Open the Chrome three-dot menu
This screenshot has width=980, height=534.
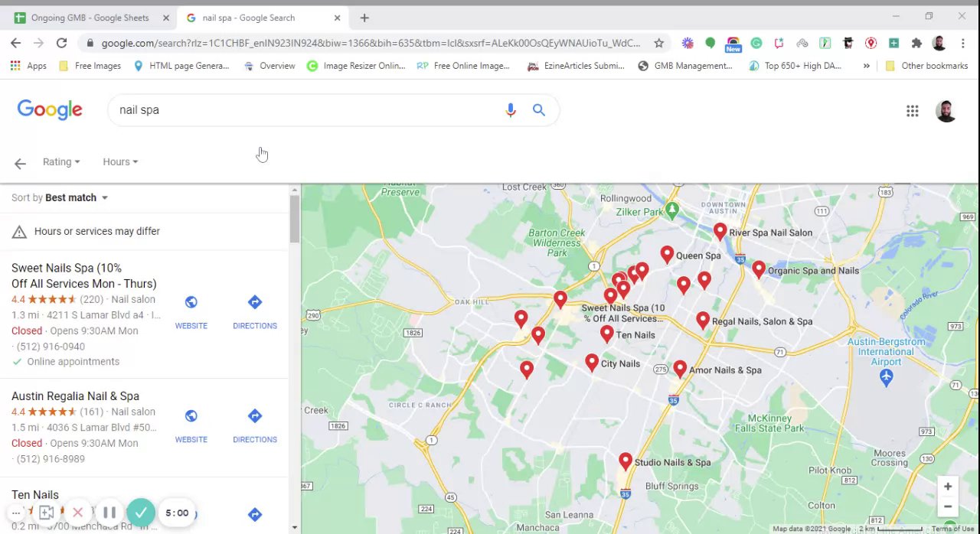pos(962,43)
